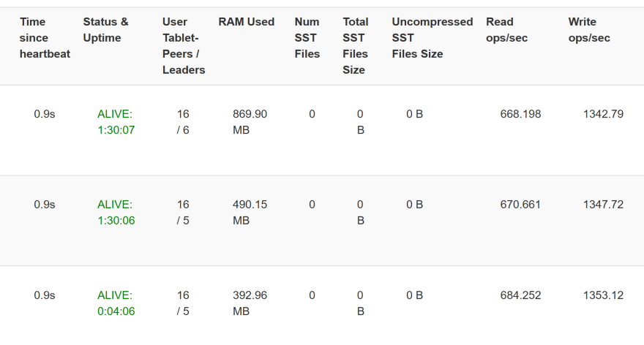Select the 1347.72 write ops value
This screenshot has height=345, width=644.
pos(603,205)
